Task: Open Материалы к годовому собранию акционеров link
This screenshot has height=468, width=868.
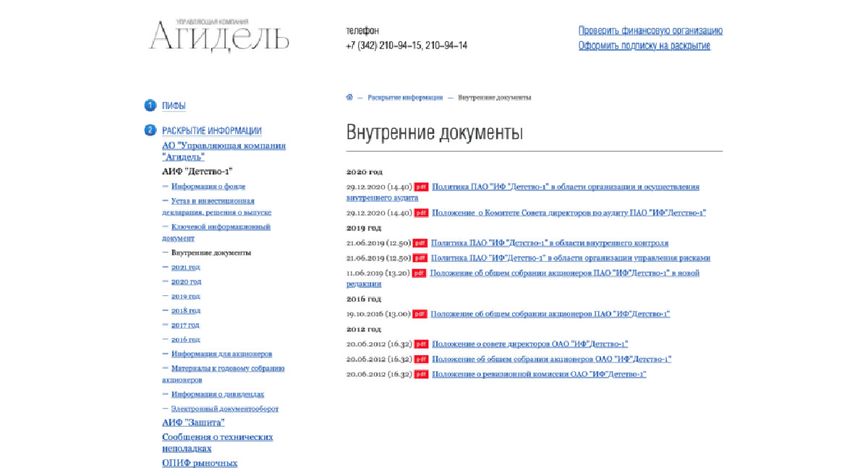Action: pos(223,374)
